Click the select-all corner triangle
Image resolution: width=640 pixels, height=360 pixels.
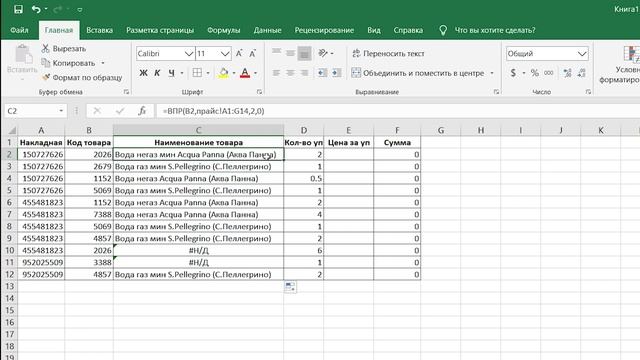click(12, 130)
